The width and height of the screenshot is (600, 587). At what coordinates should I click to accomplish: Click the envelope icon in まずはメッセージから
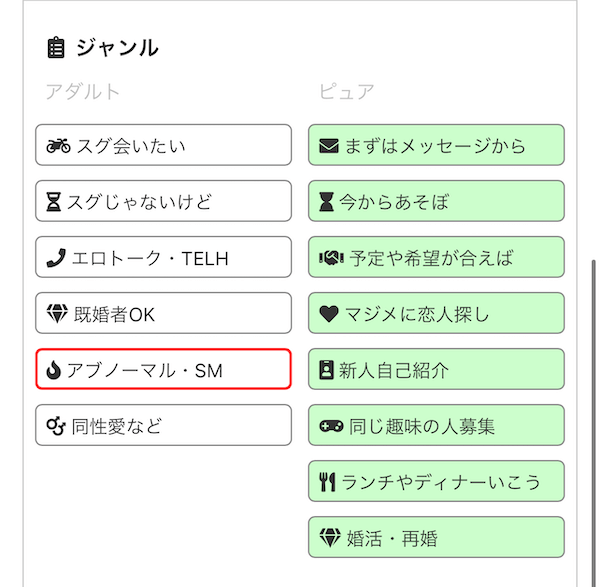[x=329, y=146]
